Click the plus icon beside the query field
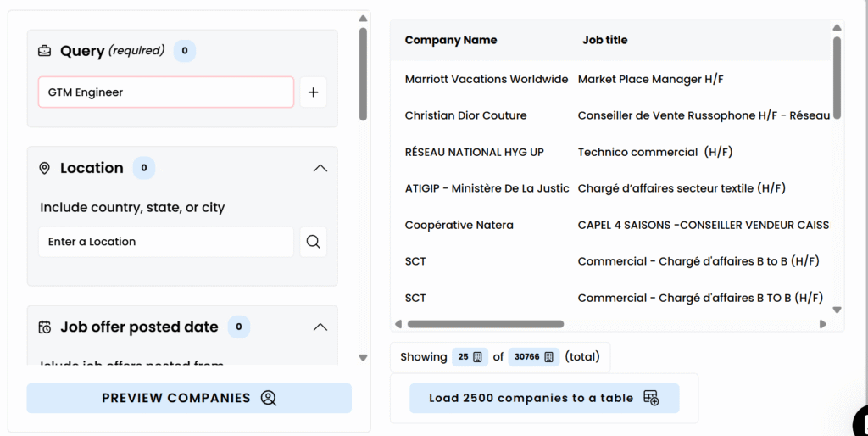Viewport: 868px width, 436px height. tap(313, 92)
